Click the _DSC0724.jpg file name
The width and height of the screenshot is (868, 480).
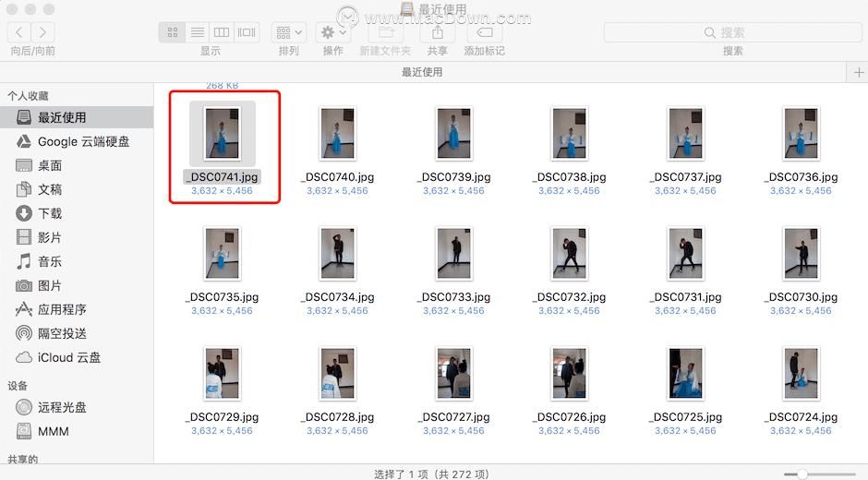pyautogui.click(x=801, y=417)
